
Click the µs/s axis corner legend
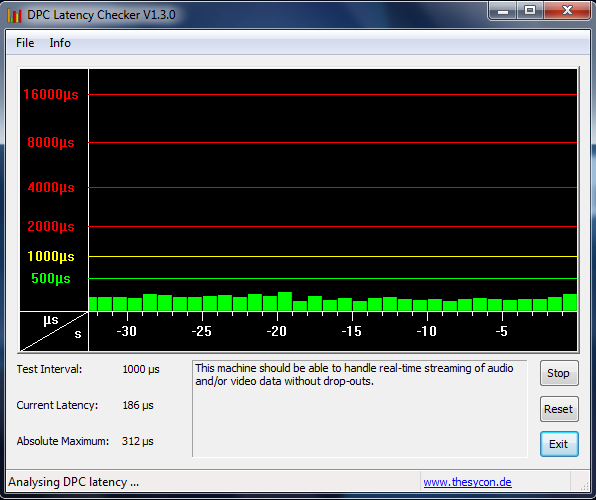tap(54, 331)
